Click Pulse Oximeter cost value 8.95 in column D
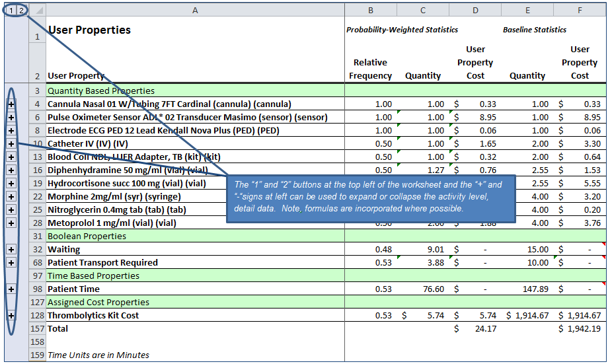610x364 pixels. 488,118
